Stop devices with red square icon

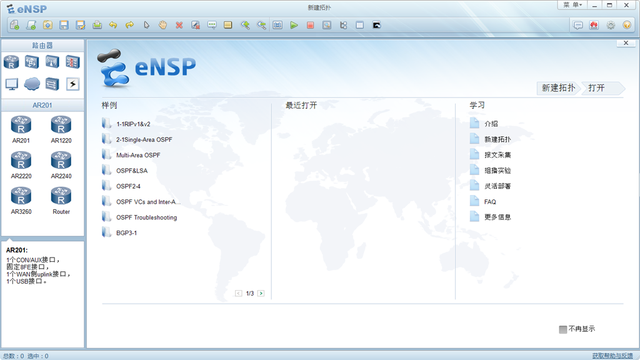pyautogui.click(x=310, y=25)
